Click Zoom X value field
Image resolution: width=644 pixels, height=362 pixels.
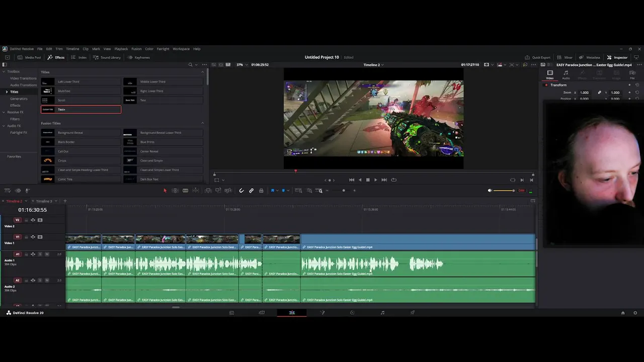(x=584, y=93)
